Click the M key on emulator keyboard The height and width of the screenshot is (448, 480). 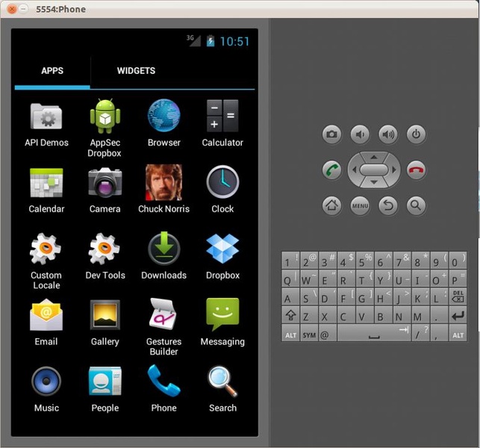click(x=420, y=315)
